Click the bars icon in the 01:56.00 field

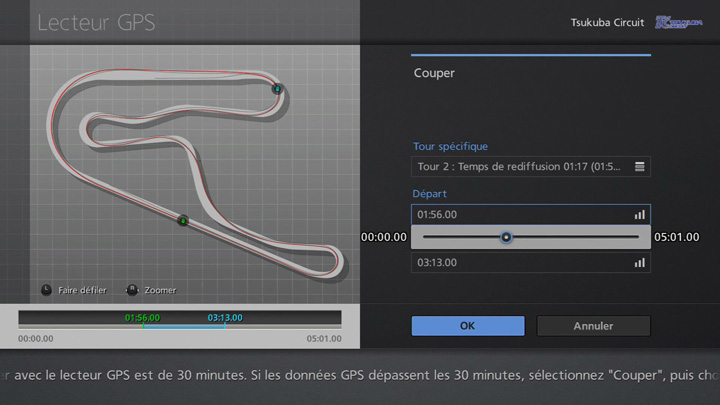(639, 215)
